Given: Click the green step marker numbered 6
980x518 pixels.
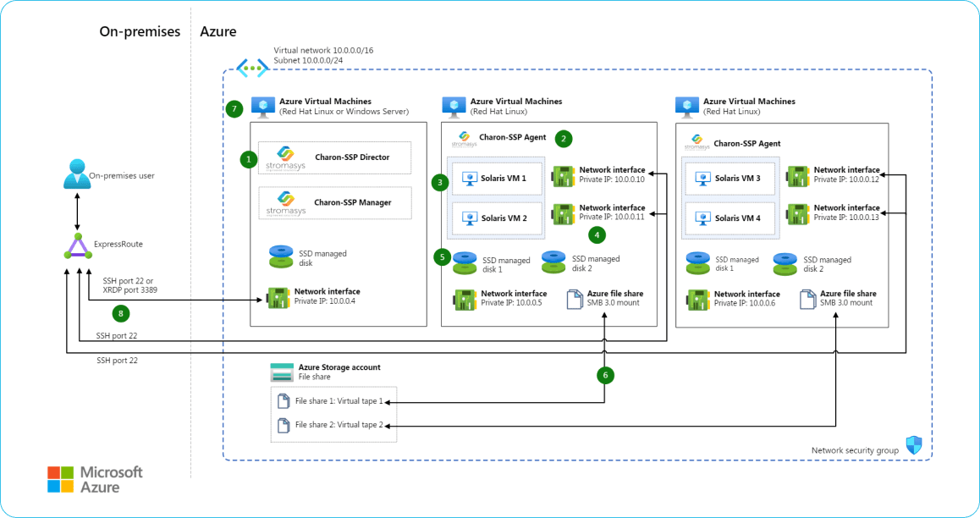Looking at the screenshot, I should pyautogui.click(x=604, y=373).
